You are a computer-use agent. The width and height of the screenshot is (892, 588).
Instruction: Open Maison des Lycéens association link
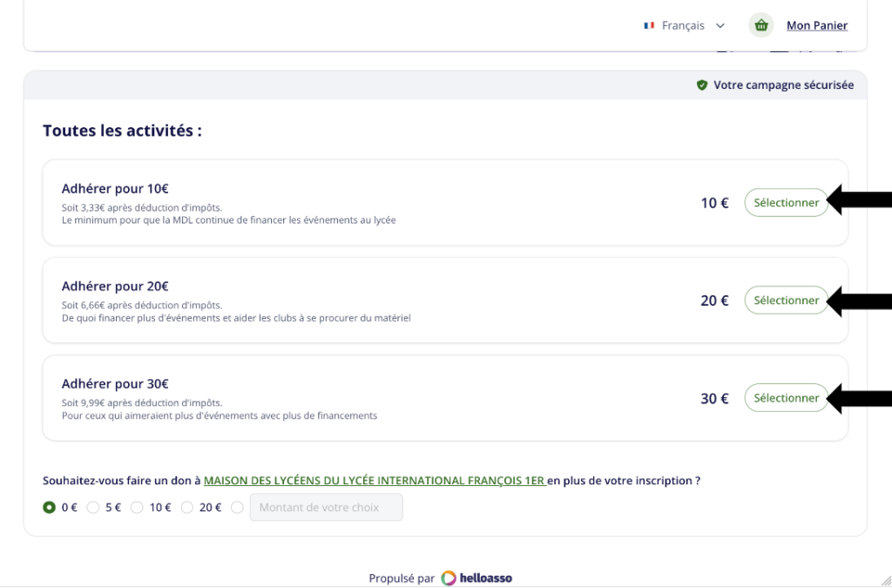(x=375, y=481)
